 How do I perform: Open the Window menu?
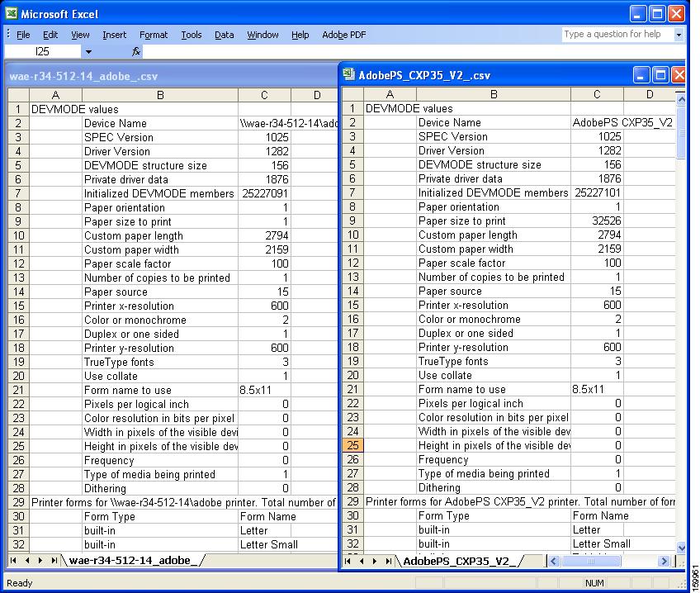point(262,35)
